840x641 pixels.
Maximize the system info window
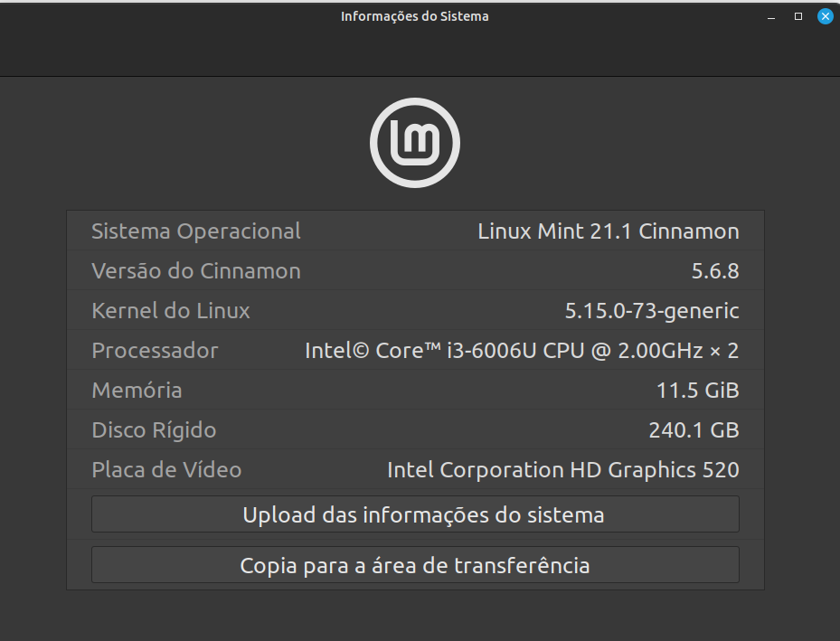click(x=798, y=16)
